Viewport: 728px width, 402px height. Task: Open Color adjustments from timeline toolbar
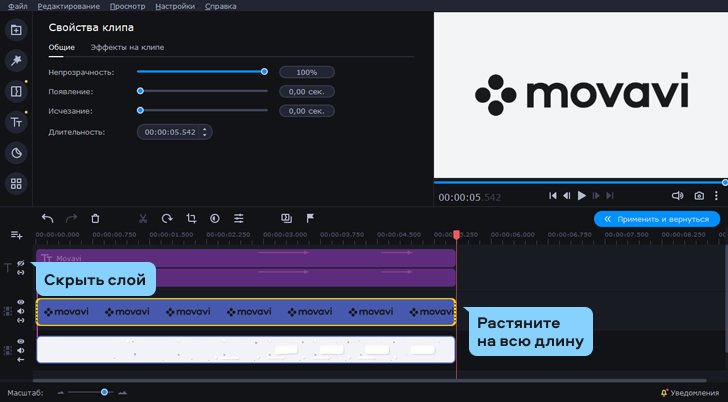(x=215, y=218)
